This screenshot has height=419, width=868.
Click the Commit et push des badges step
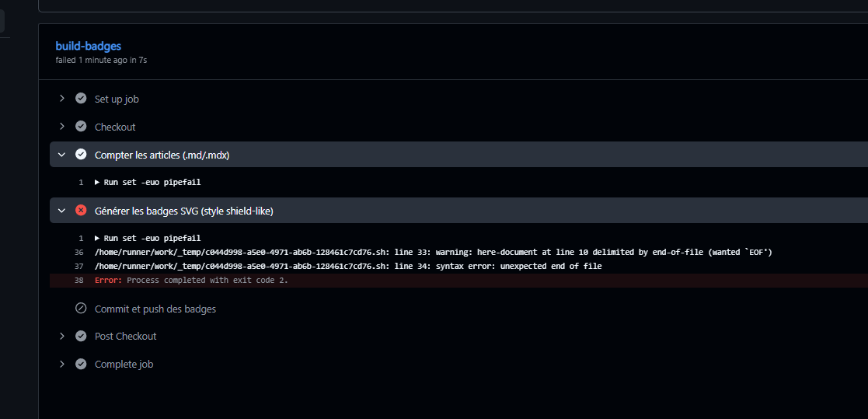click(155, 309)
